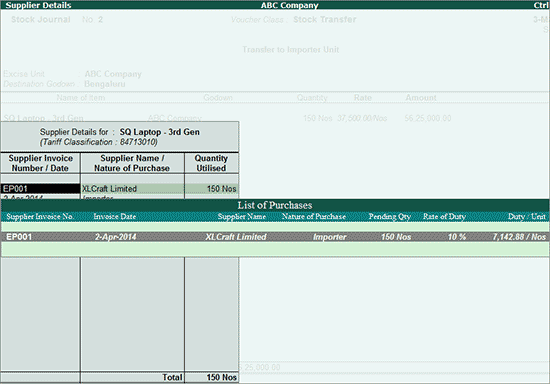Click the 150 Nos quantity utilised cell
Image resolution: width=550 pixels, height=384 pixels.
(x=212, y=189)
